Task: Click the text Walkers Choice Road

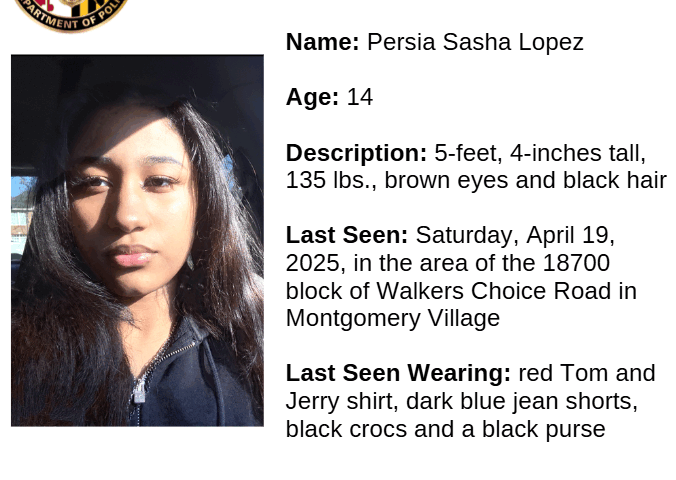Action: click(494, 291)
